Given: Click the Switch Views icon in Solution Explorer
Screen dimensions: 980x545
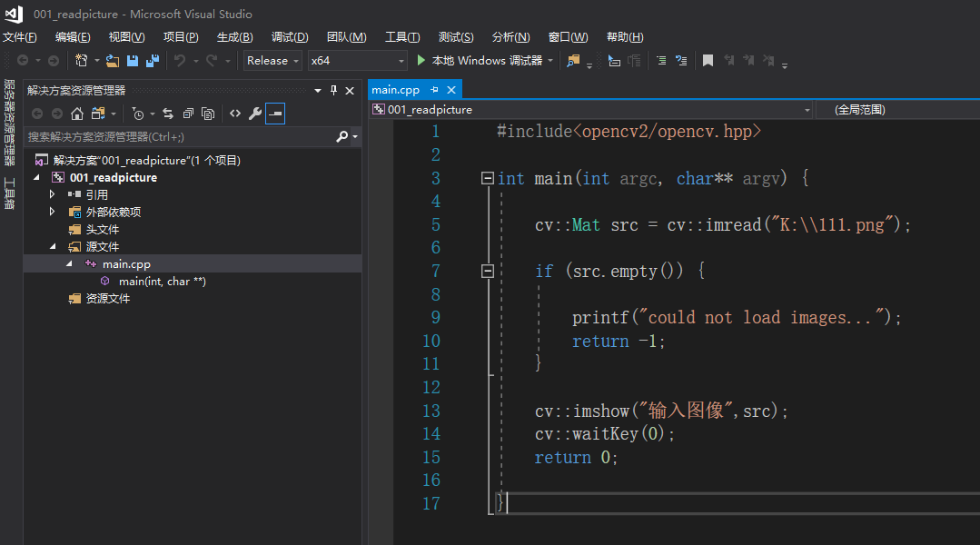Looking at the screenshot, I should [98, 114].
